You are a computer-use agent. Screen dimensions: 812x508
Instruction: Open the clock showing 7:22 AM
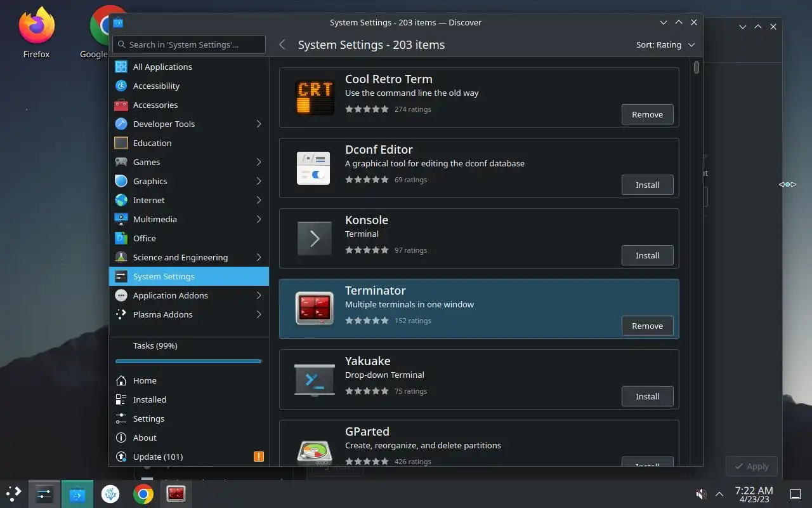754,494
